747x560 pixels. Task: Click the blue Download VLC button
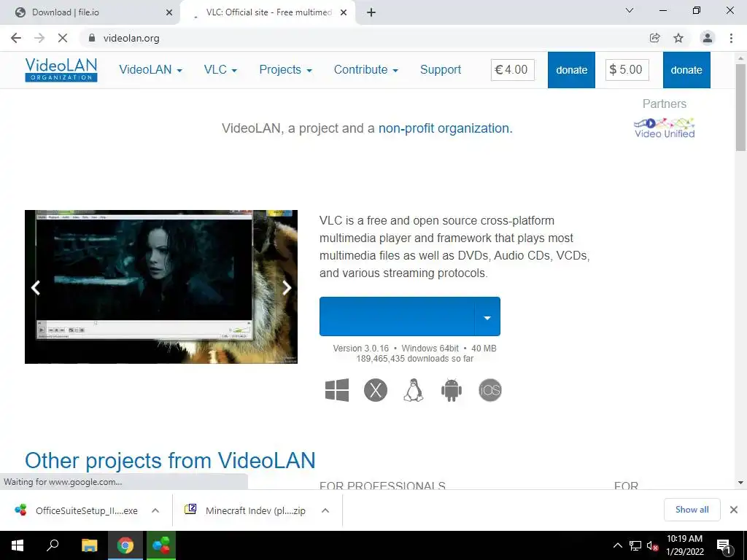click(398, 316)
